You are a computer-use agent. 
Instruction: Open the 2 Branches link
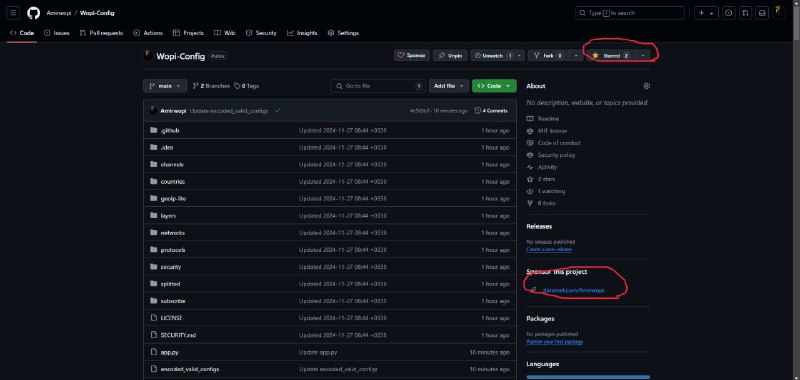pos(211,86)
